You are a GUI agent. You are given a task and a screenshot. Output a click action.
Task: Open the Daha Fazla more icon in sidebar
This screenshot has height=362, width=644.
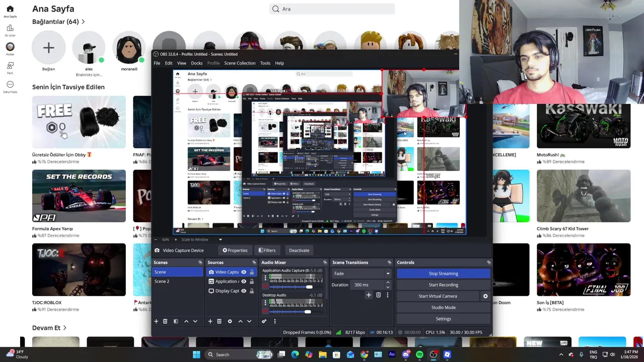click(x=10, y=84)
